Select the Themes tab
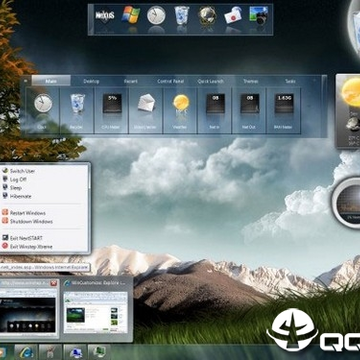Screen dimensions: 360x360 coord(251,81)
